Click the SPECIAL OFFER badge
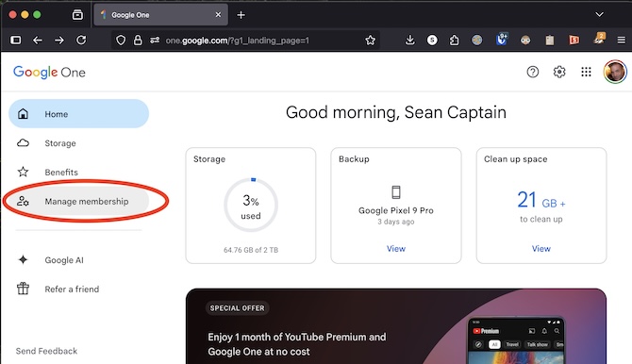The image size is (632, 364). coord(237,308)
